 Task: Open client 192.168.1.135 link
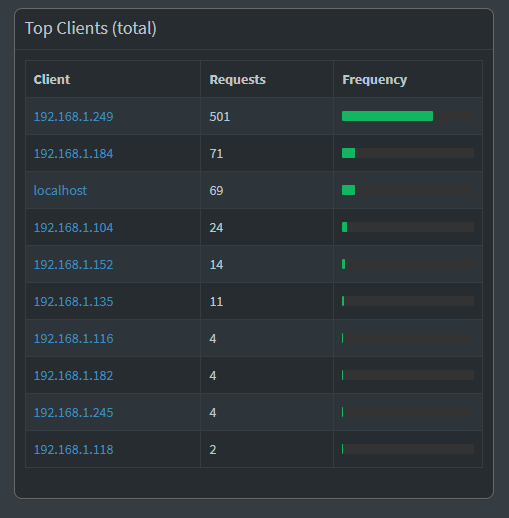(73, 301)
